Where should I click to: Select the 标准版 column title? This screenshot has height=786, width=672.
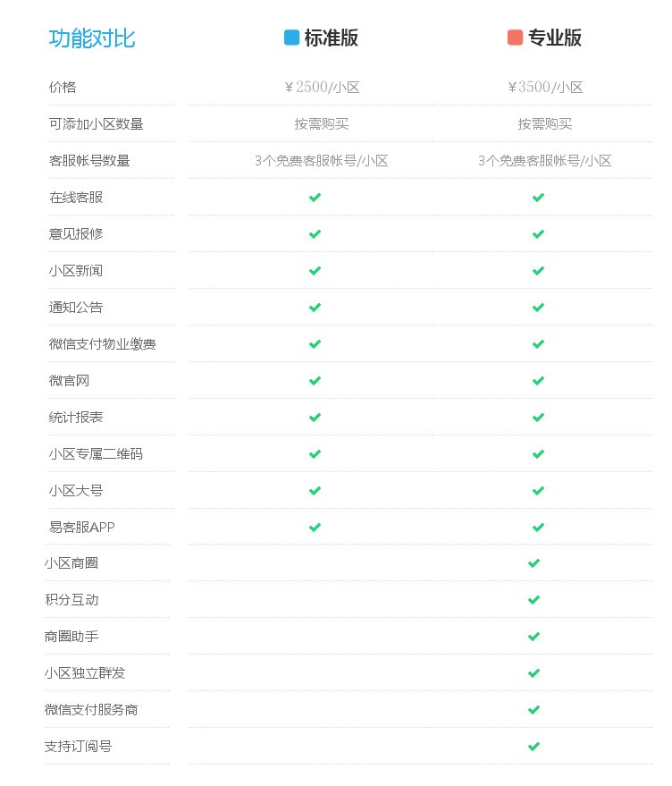click(332, 38)
